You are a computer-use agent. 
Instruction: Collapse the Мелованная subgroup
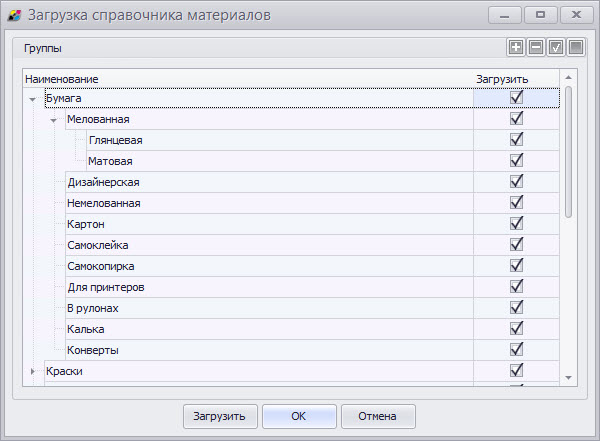(54, 120)
